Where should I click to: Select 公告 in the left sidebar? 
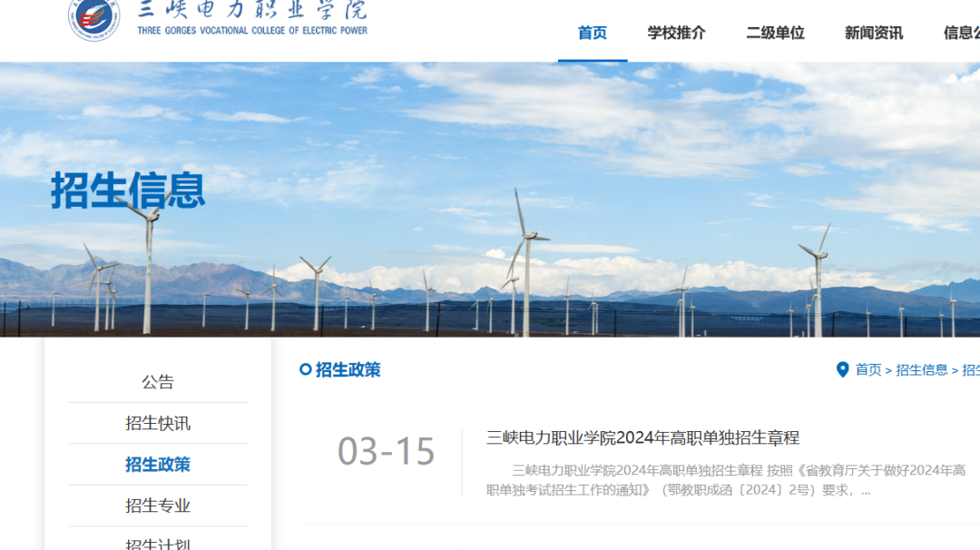(158, 382)
